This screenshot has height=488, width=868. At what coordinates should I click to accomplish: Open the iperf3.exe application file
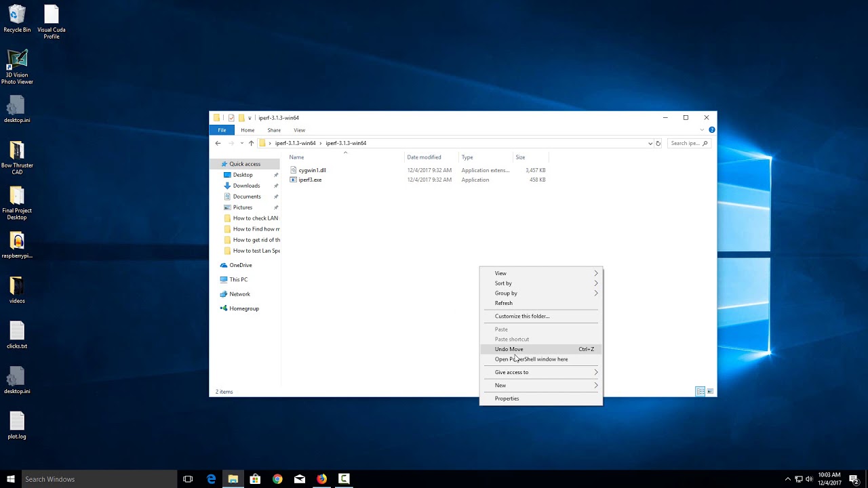point(310,180)
